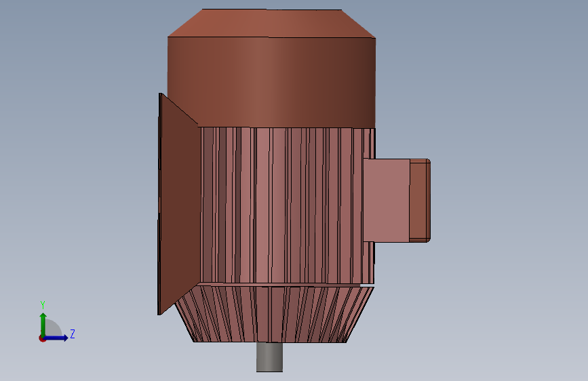This screenshot has height=381, width=588.
Task: Click the blue Z axis arrow of the triad
Action: (x=56, y=338)
